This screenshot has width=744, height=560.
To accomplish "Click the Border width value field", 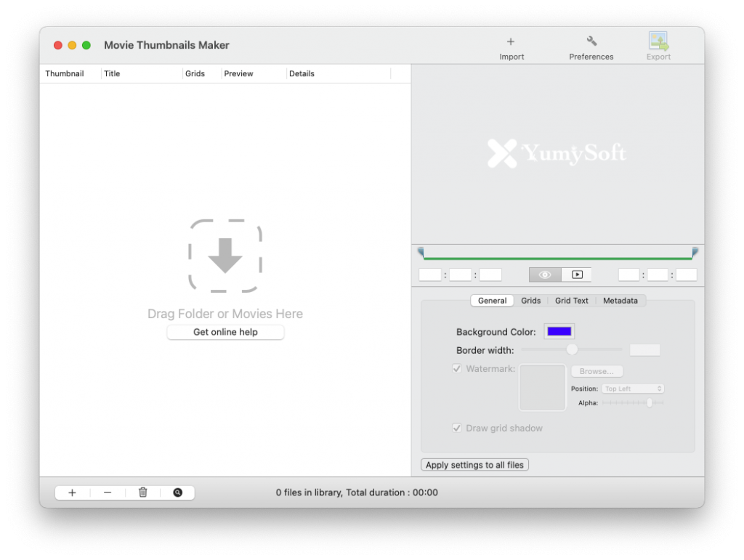I will [x=644, y=350].
